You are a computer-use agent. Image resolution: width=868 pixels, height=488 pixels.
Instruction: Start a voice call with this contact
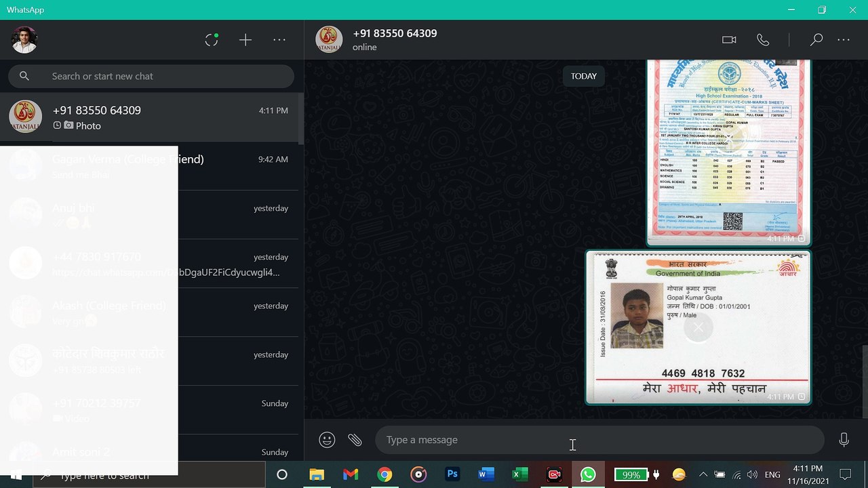click(763, 40)
